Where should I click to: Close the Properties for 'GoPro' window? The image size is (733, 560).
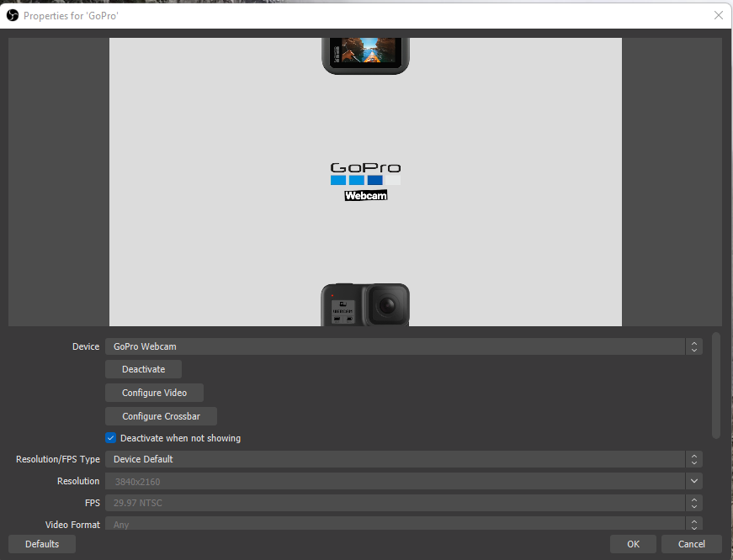[718, 15]
